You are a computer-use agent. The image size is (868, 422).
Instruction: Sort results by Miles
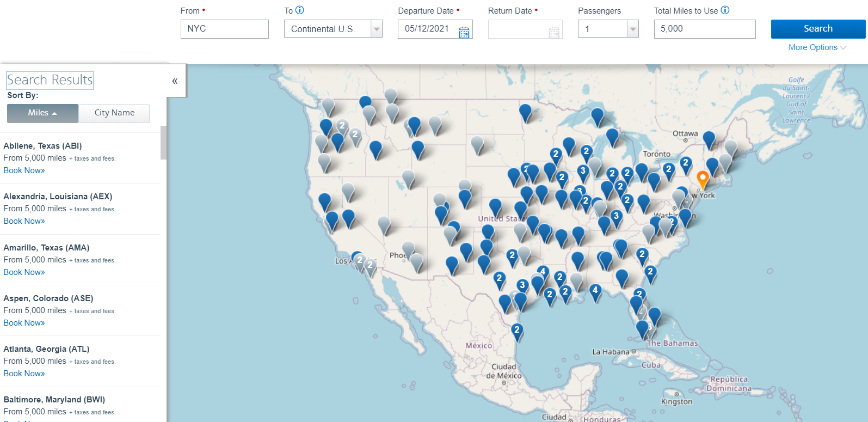click(x=42, y=113)
